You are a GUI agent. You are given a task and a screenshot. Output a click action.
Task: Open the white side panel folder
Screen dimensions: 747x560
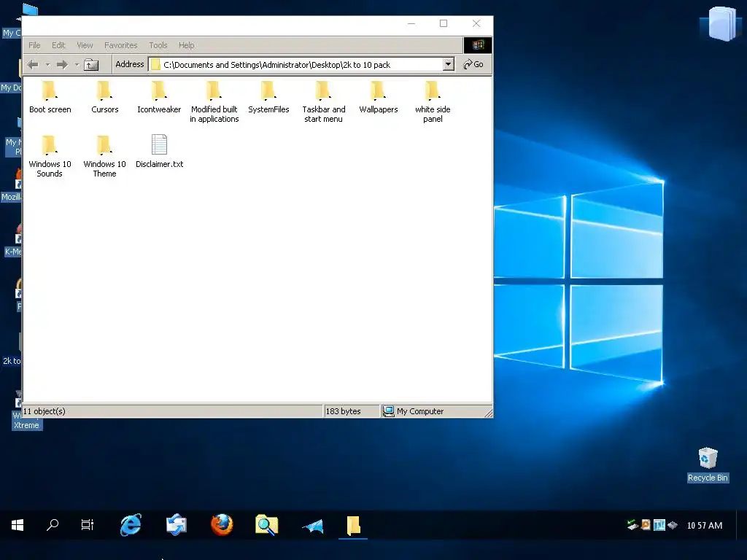(x=433, y=102)
